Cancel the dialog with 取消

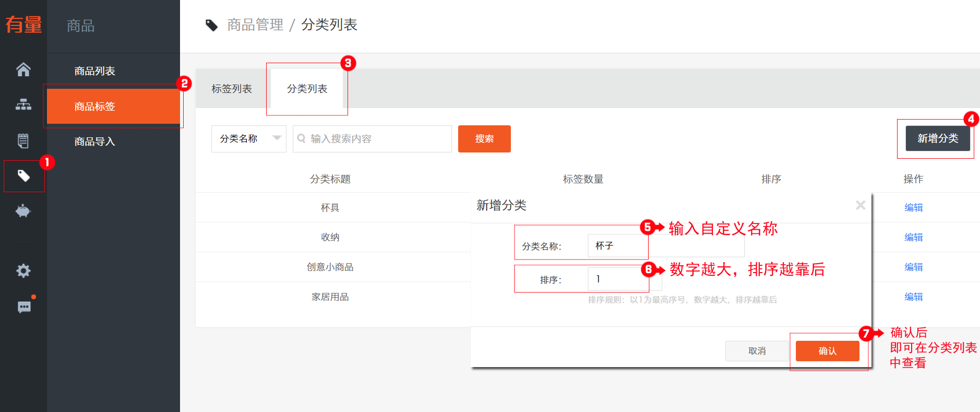pyautogui.click(x=757, y=351)
